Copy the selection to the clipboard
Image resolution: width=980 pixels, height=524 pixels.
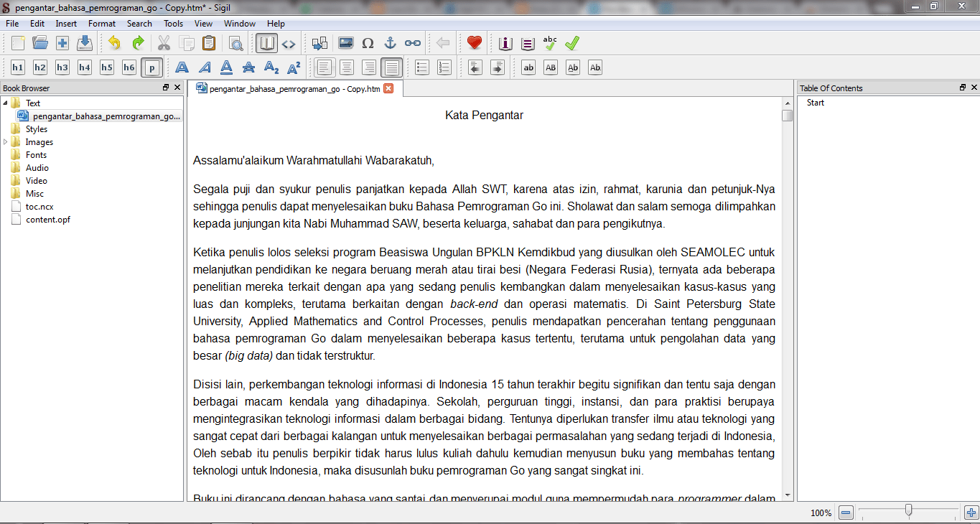187,43
